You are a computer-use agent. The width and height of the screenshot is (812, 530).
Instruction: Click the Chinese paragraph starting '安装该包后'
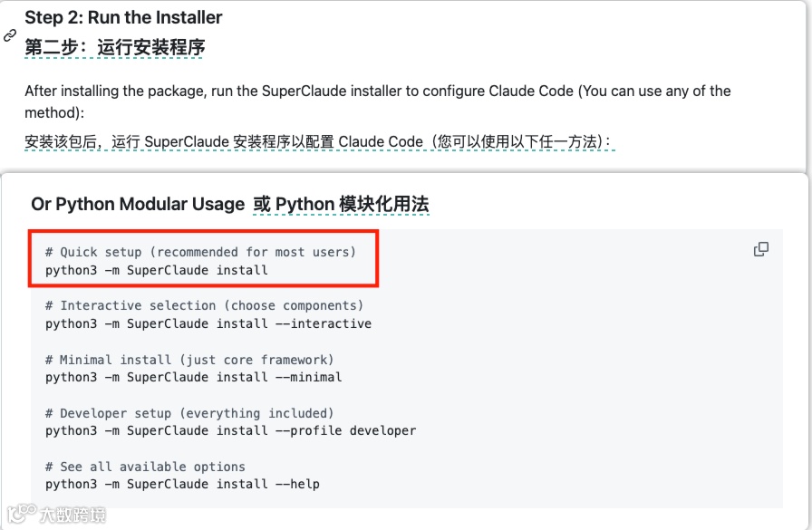[x=319, y=141]
